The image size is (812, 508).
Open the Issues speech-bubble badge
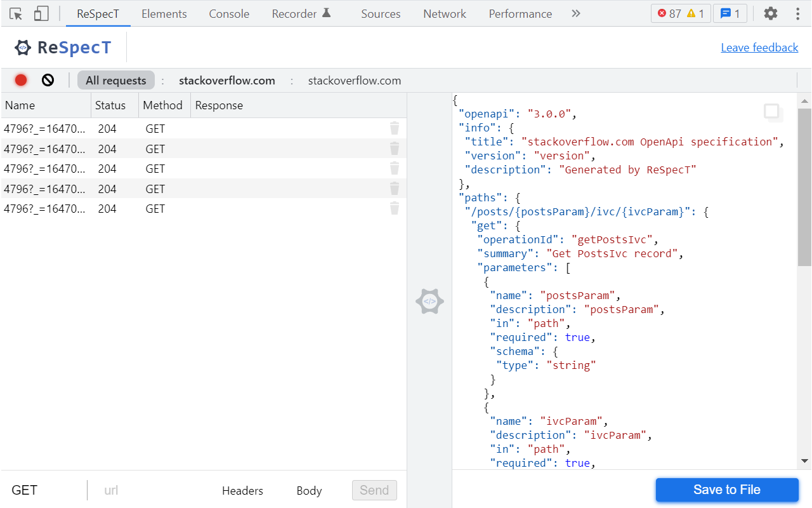click(730, 13)
